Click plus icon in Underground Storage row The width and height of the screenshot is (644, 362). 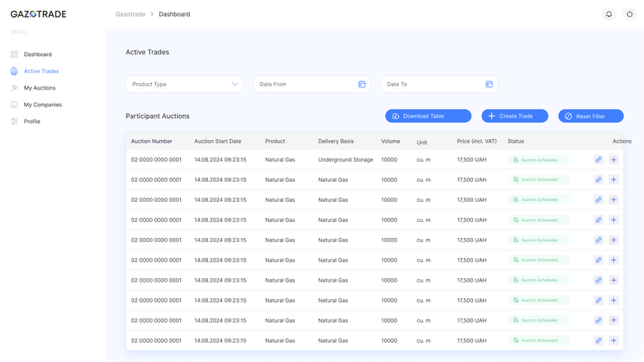(614, 160)
